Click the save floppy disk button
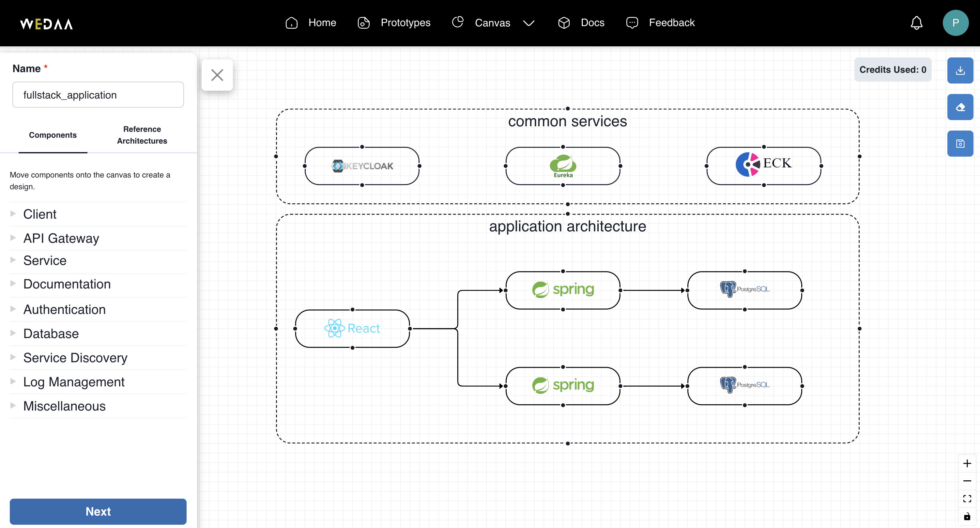The width and height of the screenshot is (980, 528). pos(960,144)
